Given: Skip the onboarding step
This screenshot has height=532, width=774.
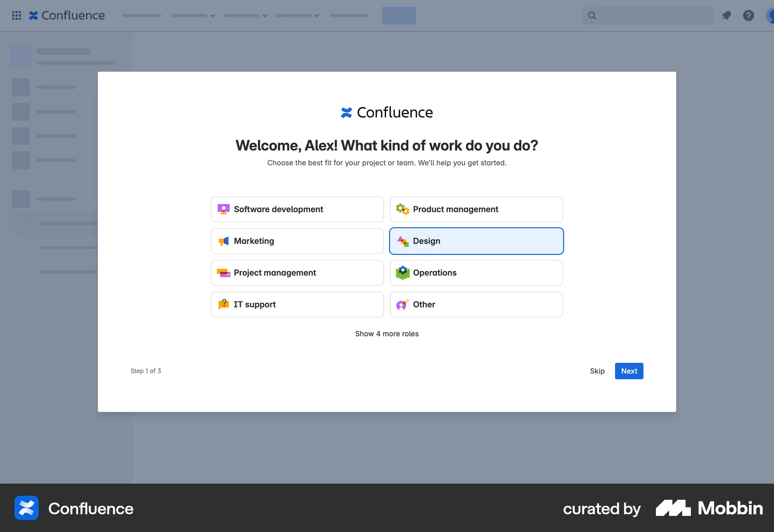Looking at the screenshot, I should pyautogui.click(x=597, y=371).
